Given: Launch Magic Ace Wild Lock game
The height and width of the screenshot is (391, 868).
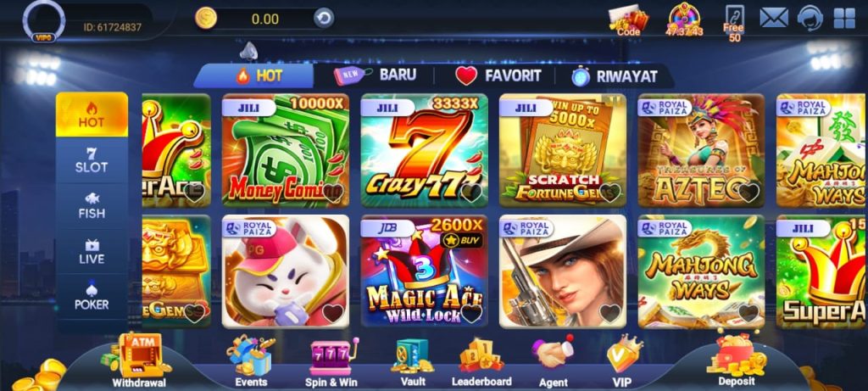Looking at the screenshot, I should tap(424, 271).
